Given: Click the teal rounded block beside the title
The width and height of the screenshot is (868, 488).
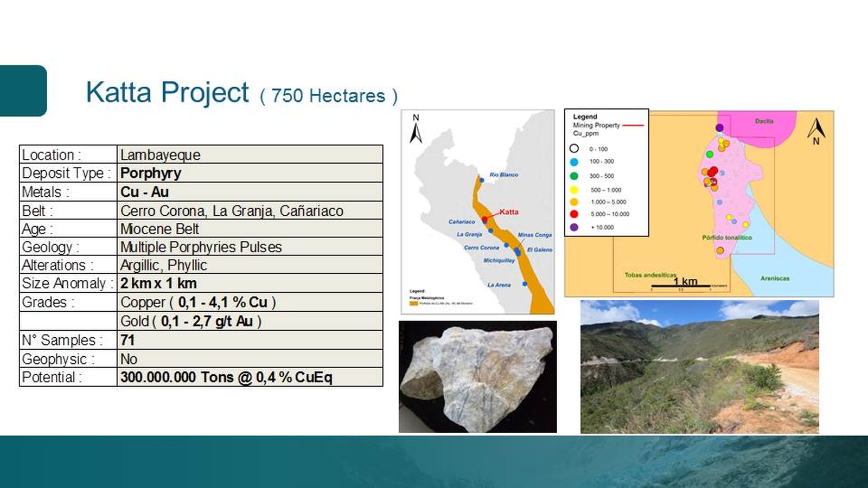Looking at the screenshot, I should [x=23, y=91].
